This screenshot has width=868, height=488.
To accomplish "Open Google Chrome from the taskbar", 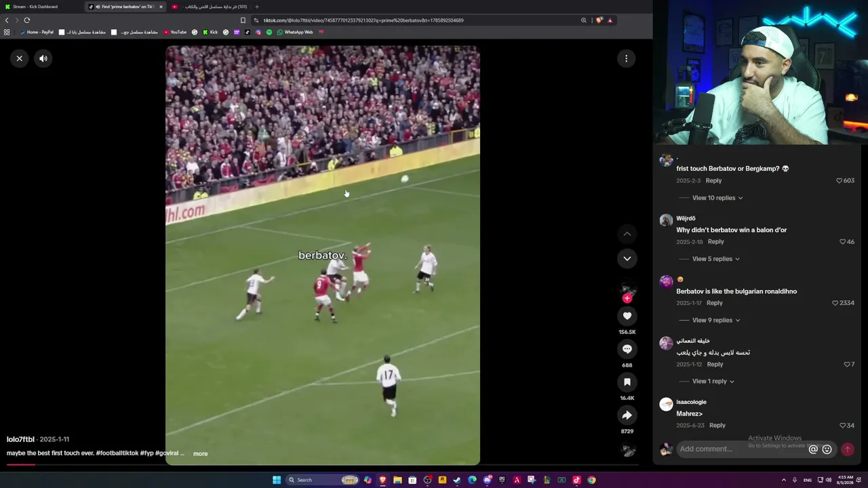I will [x=591, y=480].
